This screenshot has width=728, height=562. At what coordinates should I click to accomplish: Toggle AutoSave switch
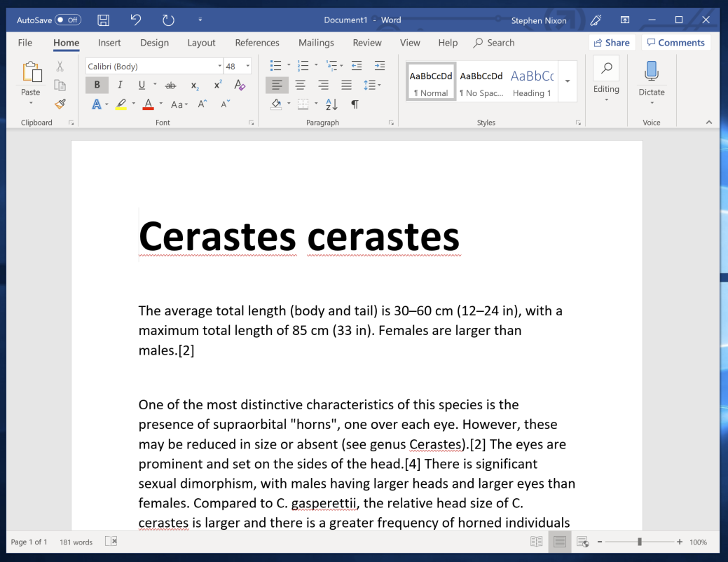click(68, 20)
